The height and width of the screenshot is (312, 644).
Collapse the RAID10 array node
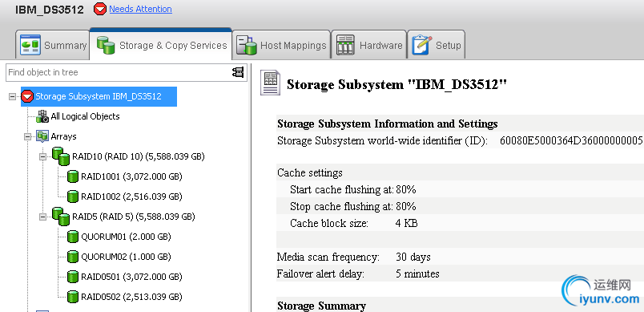click(x=42, y=156)
